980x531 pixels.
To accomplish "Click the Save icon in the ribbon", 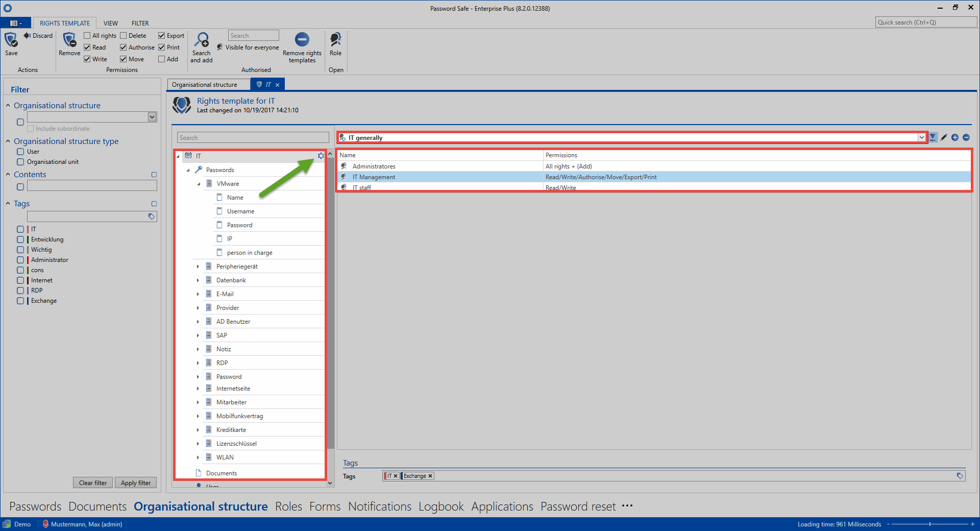I will point(11,40).
